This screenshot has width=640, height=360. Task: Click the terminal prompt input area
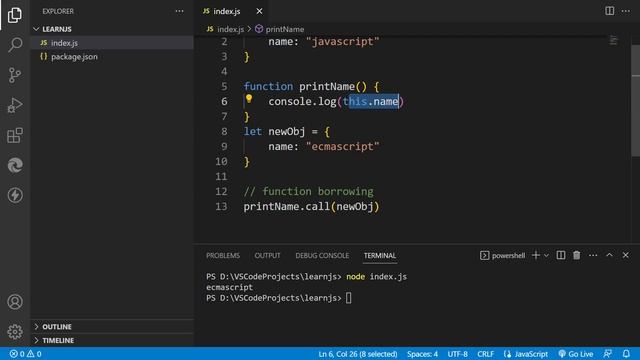349,298
